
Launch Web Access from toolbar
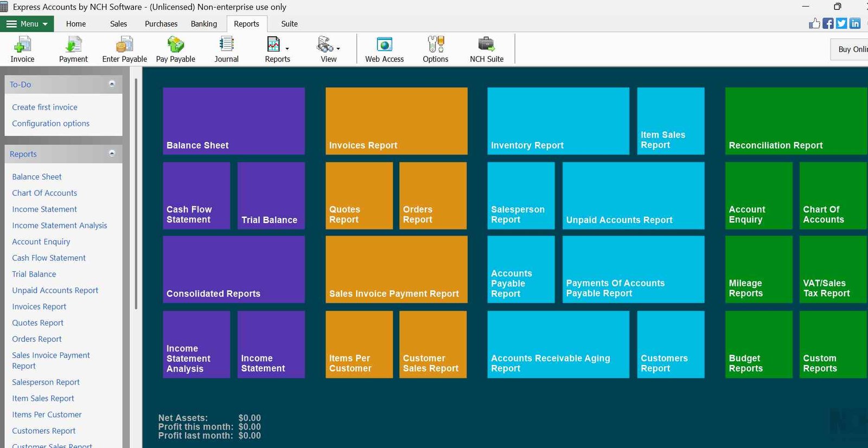(x=384, y=44)
